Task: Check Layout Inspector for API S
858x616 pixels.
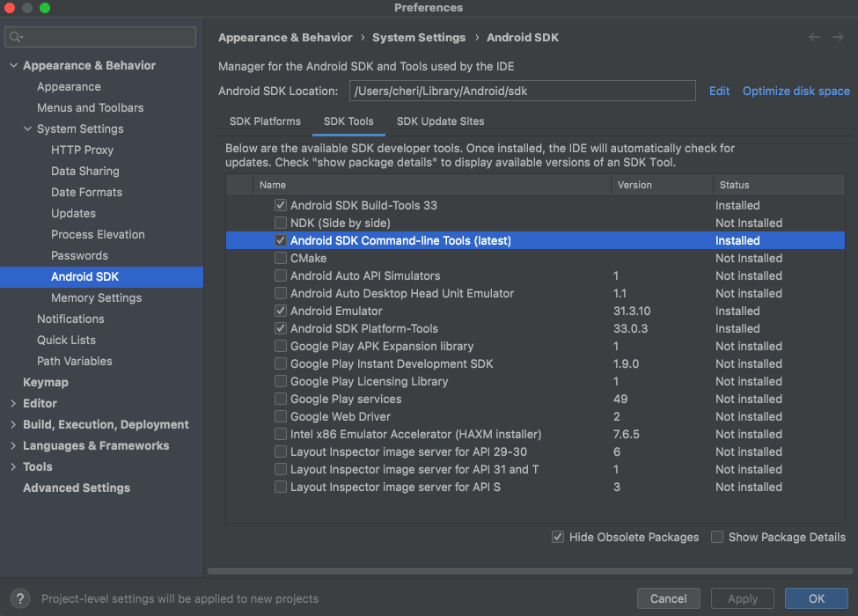Action: 281,487
